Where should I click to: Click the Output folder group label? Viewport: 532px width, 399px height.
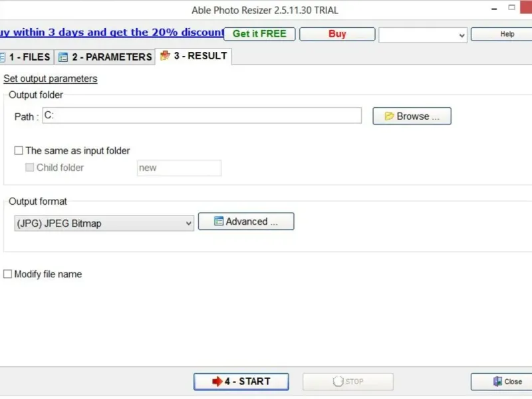point(36,95)
